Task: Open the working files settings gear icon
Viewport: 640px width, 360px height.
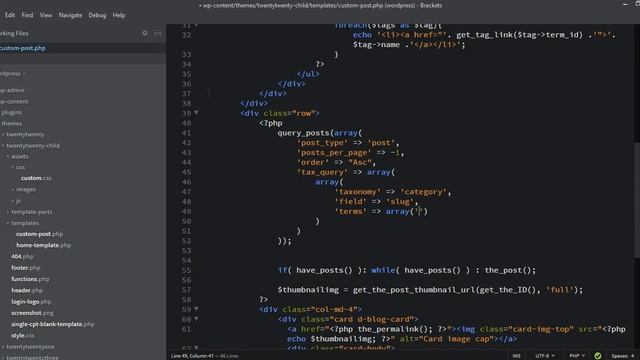Action: [x=145, y=33]
